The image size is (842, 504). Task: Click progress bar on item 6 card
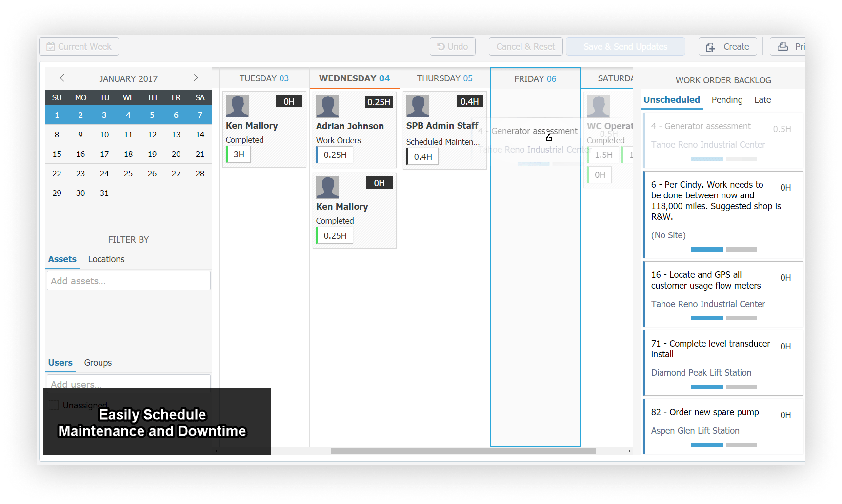point(724,249)
